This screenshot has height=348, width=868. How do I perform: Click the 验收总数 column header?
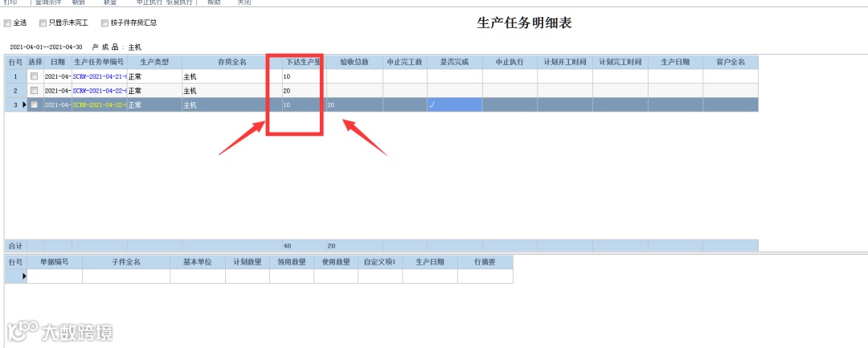tap(354, 62)
